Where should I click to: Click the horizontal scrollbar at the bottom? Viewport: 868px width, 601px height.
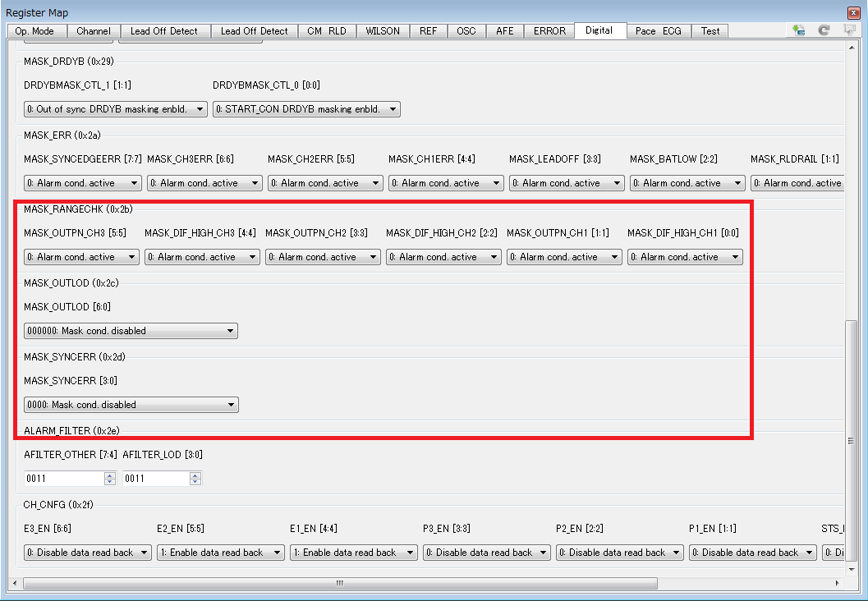click(339, 583)
